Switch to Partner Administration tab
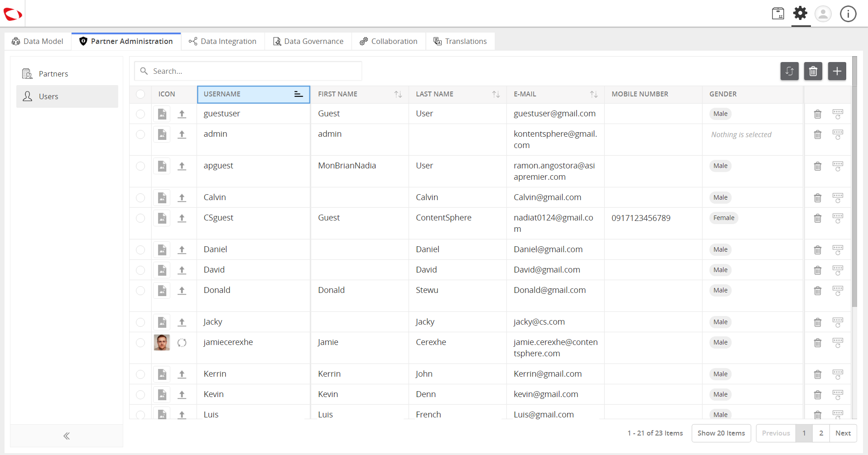The width and height of the screenshot is (868, 455). click(x=126, y=41)
